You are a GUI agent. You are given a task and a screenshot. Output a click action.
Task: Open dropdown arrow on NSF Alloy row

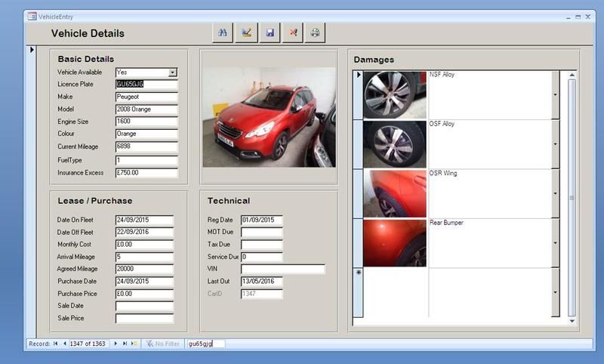click(555, 94)
